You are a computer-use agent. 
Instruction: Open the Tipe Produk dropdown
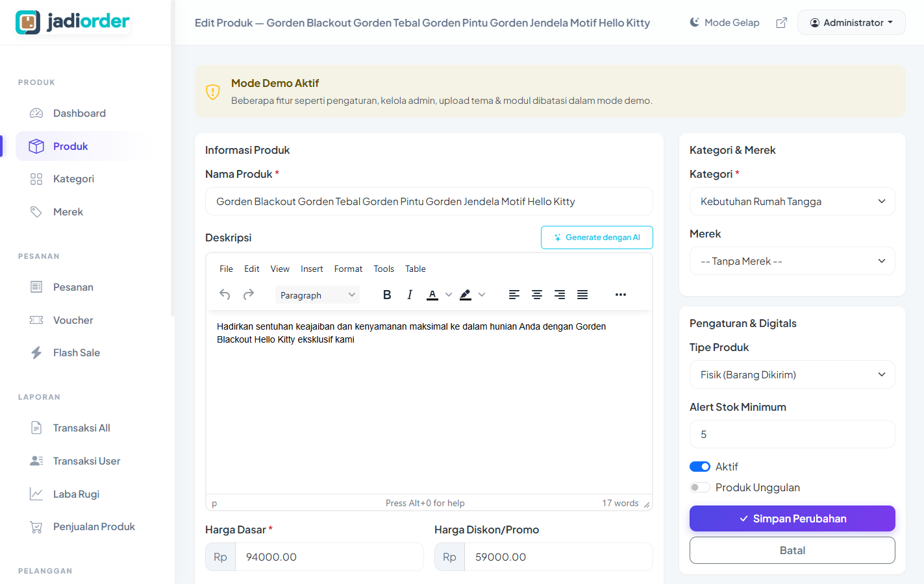pos(792,374)
